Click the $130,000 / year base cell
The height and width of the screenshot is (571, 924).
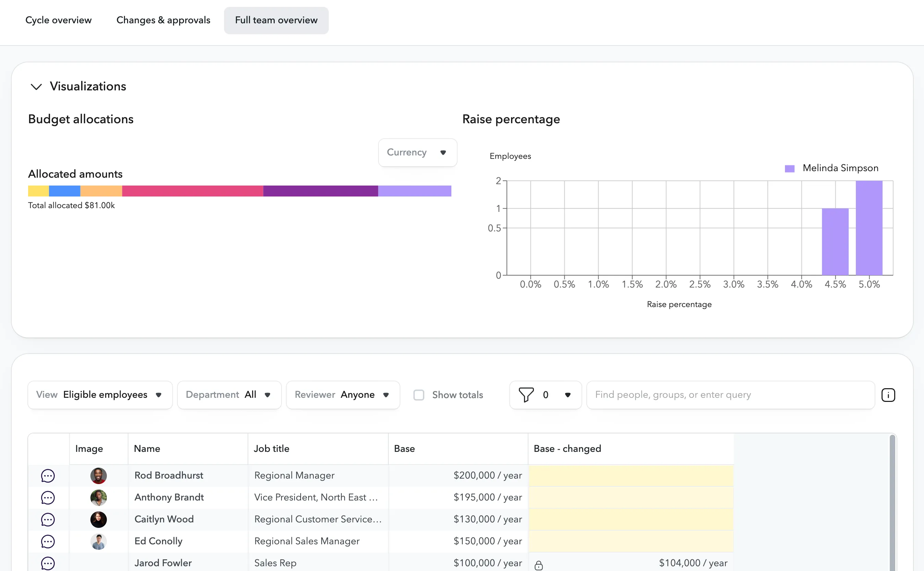tap(458, 520)
